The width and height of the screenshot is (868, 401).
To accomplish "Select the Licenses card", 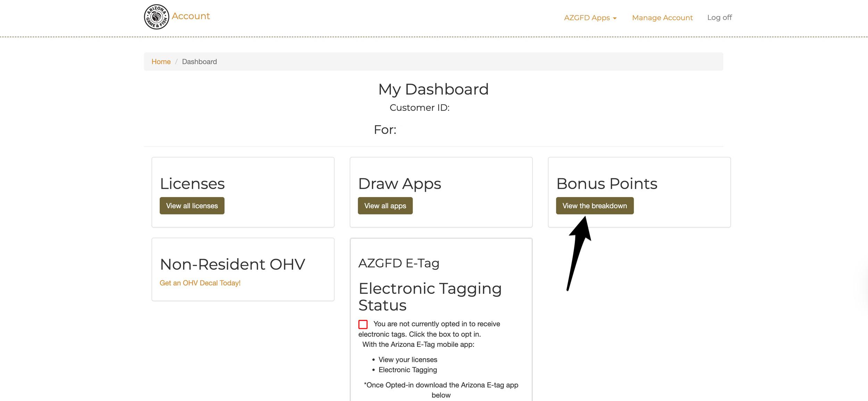I will 192,184.
